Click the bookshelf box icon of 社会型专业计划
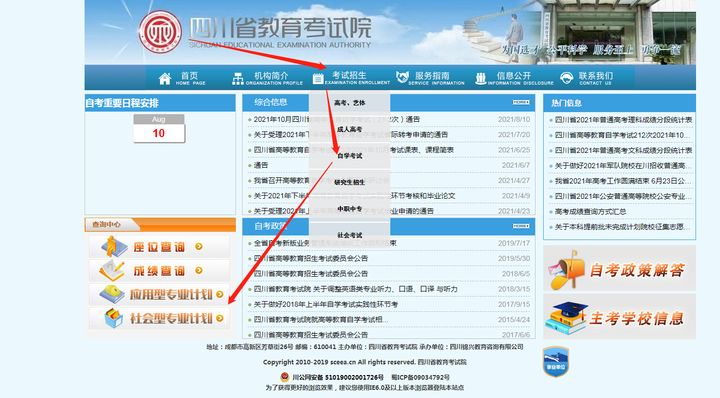720x398 pixels. [x=113, y=318]
